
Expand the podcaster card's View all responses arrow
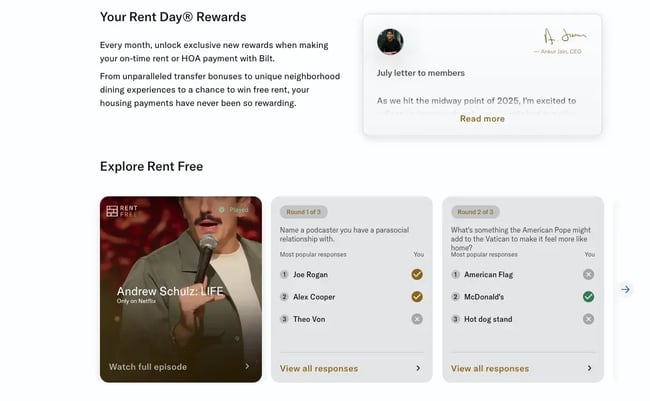[418, 368]
